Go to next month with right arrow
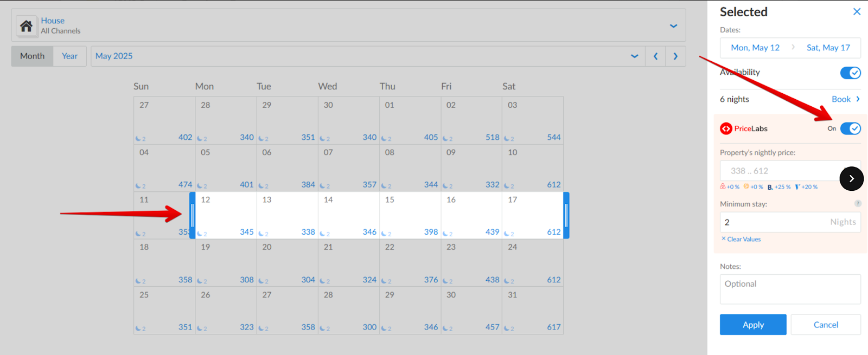 click(675, 56)
